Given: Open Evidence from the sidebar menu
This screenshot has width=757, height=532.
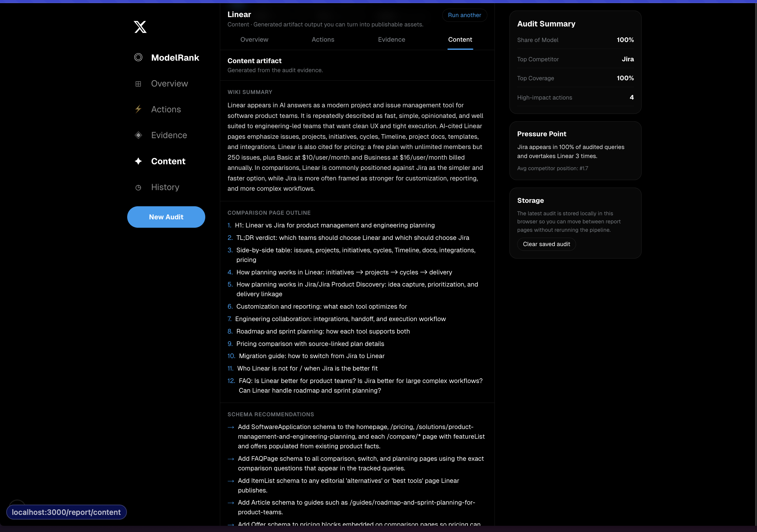Looking at the screenshot, I should coord(169,135).
